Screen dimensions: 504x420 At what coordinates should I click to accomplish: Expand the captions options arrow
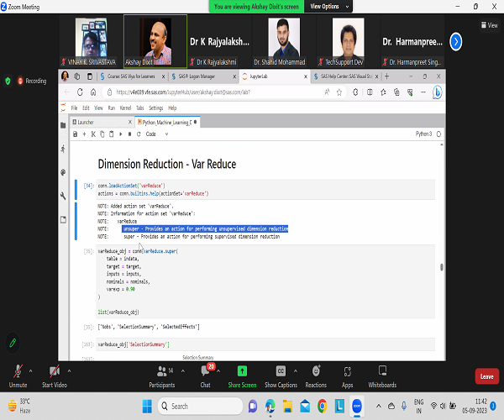pos(296,371)
